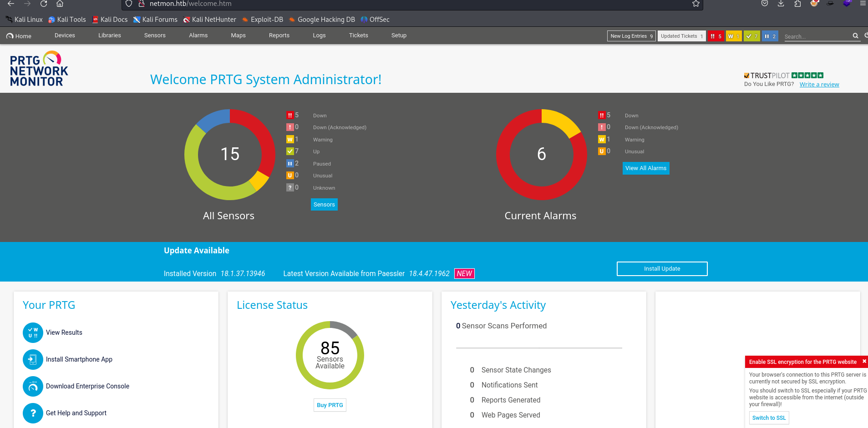Open the Kali Tools bookmark

(67, 20)
